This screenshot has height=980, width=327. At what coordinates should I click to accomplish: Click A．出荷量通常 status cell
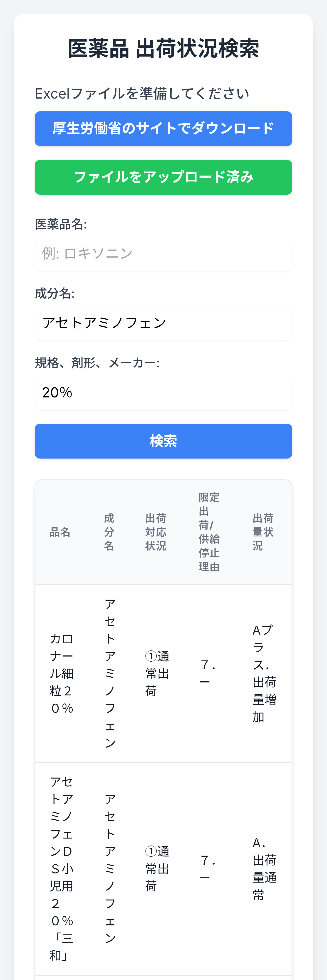tap(264, 868)
